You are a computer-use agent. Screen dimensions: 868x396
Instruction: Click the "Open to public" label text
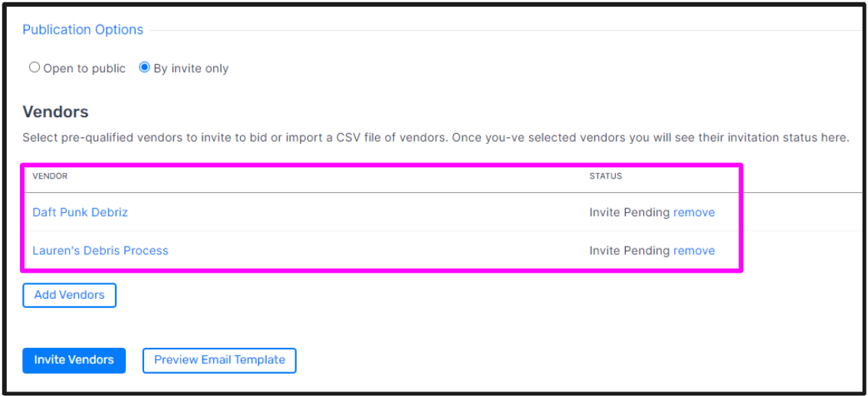[x=84, y=69]
